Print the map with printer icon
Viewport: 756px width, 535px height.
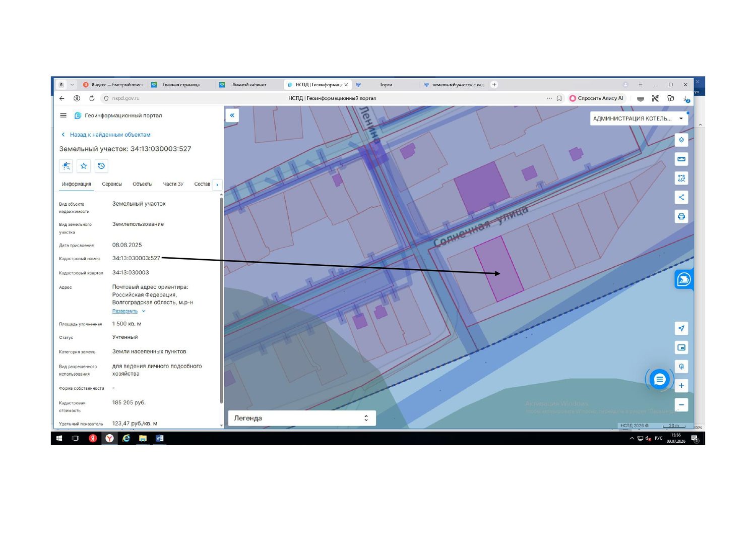(x=681, y=216)
